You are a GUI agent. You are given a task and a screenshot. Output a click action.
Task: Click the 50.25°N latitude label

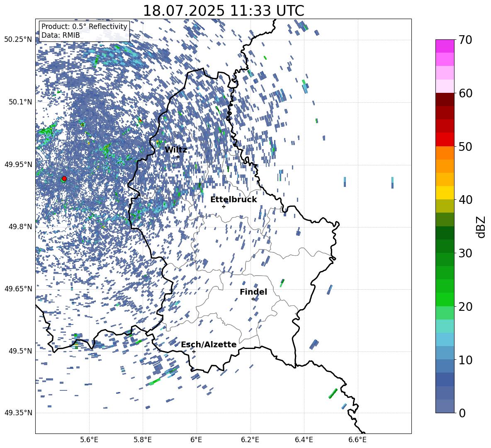(18, 40)
